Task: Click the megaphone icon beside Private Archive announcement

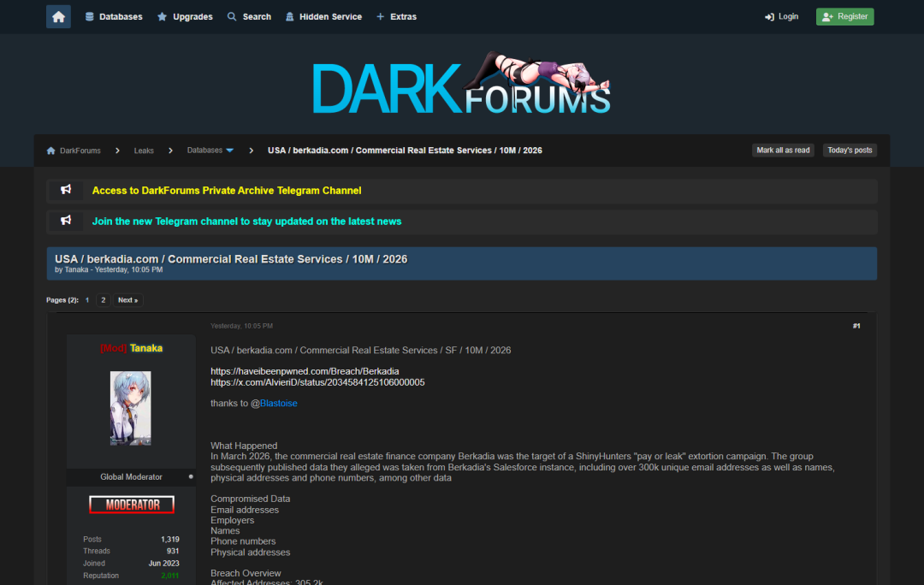Action: pyautogui.click(x=66, y=190)
